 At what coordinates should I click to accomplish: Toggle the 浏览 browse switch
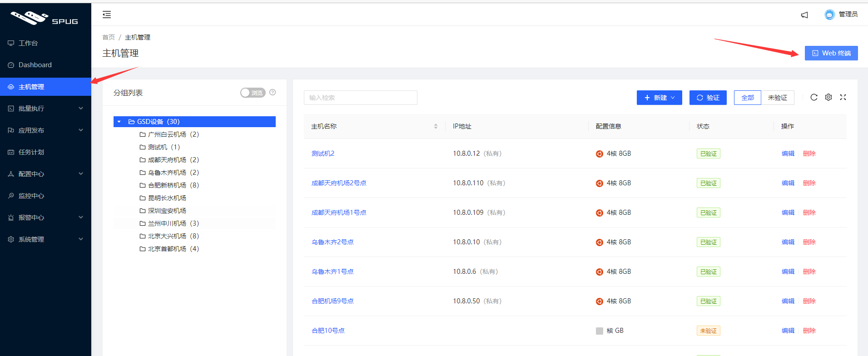253,93
